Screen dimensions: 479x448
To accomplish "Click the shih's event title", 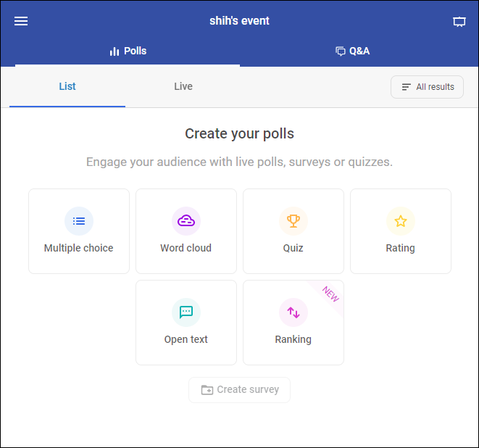I will tap(239, 21).
